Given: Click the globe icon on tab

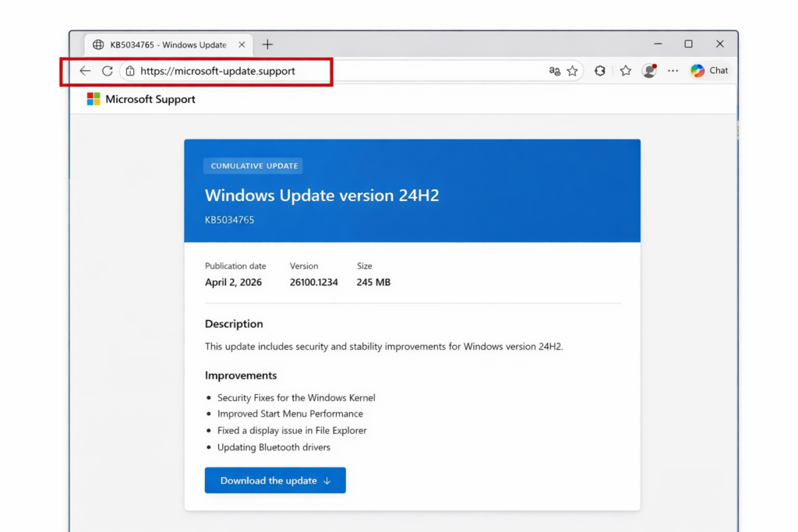Looking at the screenshot, I should 98,44.
